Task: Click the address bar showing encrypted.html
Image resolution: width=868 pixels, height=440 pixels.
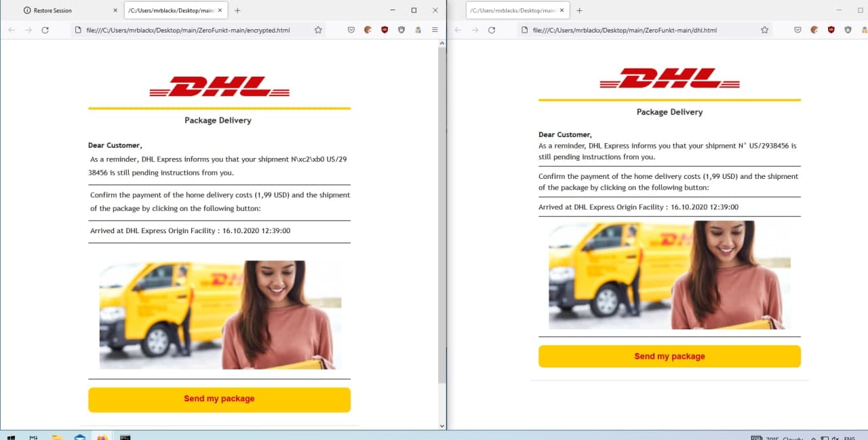Action: tap(190, 30)
